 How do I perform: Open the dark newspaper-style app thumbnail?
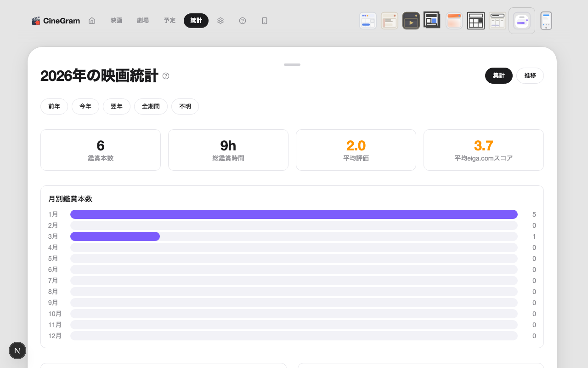pyautogui.click(x=432, y=20)
